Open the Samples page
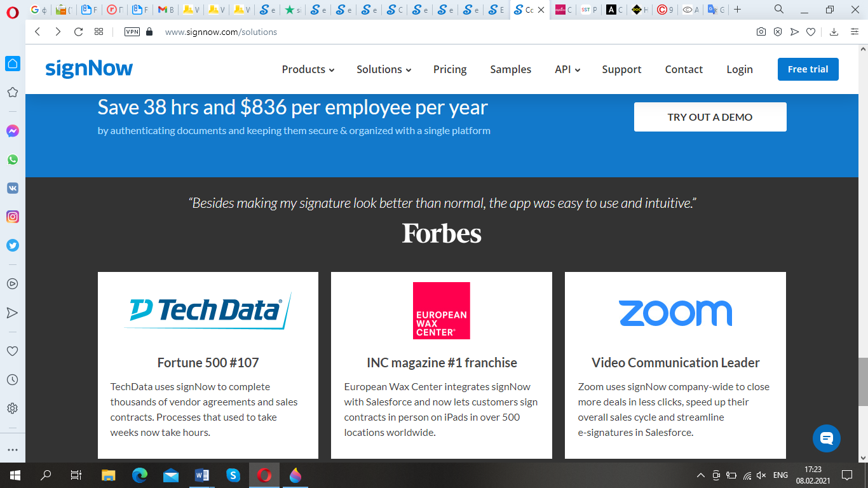Screen dimensions: 868x488 [510, 69]
